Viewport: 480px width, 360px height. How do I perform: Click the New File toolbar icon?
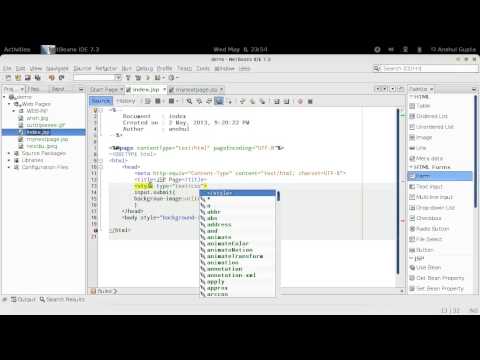pos(8,78)
